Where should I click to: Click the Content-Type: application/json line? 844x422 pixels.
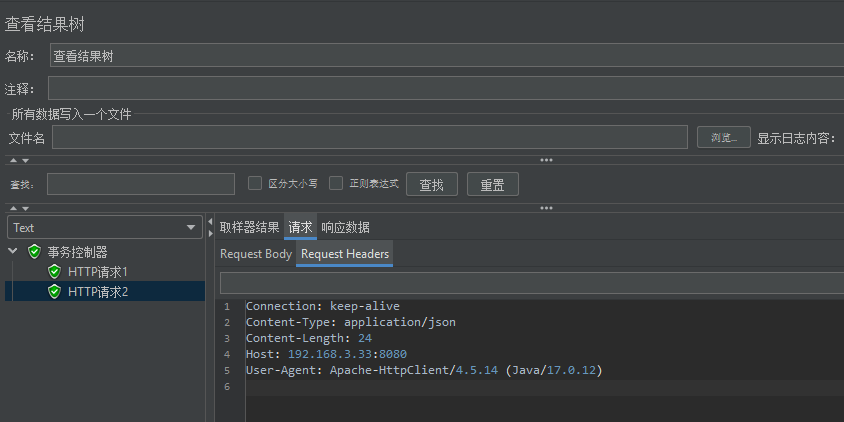coord(351,322)
